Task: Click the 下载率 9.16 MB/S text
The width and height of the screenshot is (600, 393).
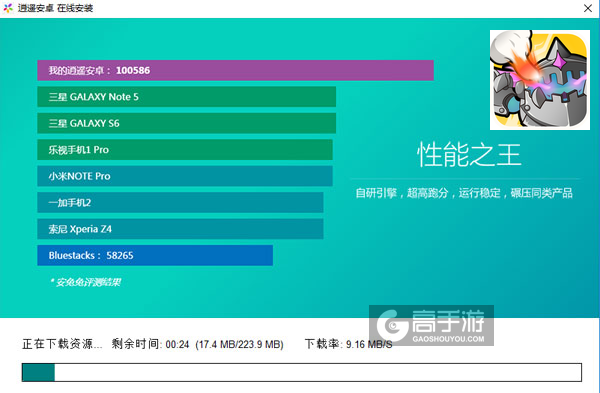Action: [x=349, y=344]
